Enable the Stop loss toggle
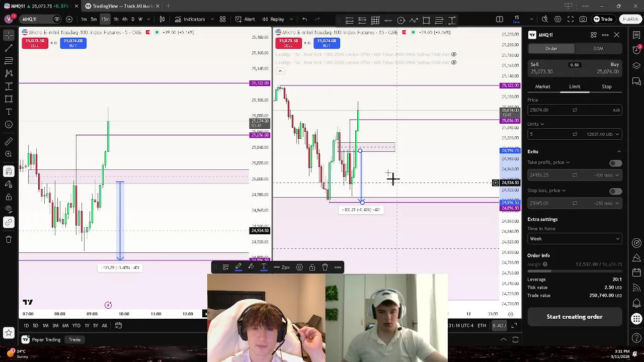Viewport: 644px width, 362px height. pyautogui.click(x=615, y=191)
